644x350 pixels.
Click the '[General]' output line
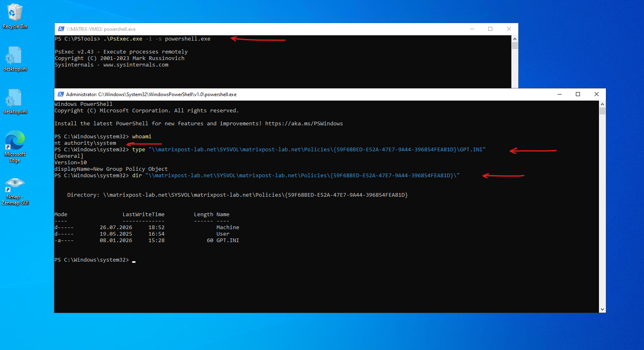(x=69, y=156)
